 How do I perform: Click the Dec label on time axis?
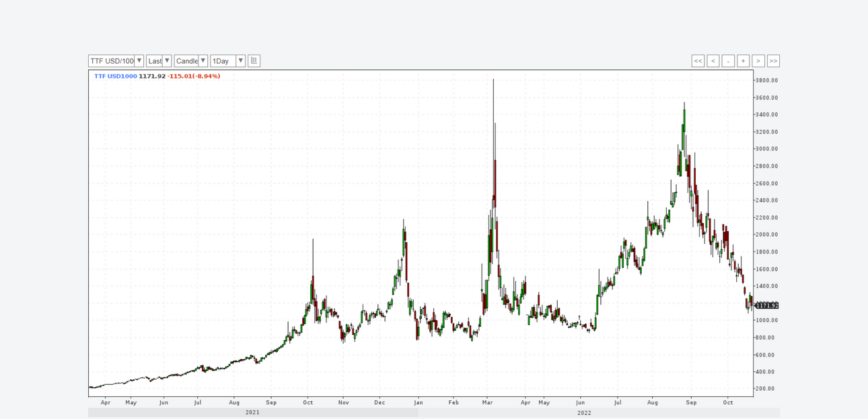click(x=379, y=402)
